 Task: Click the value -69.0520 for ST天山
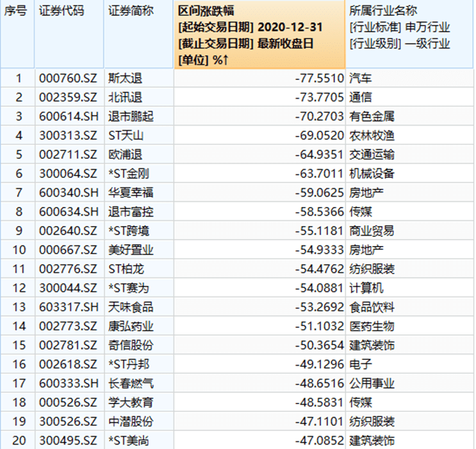tap(317, 136)
